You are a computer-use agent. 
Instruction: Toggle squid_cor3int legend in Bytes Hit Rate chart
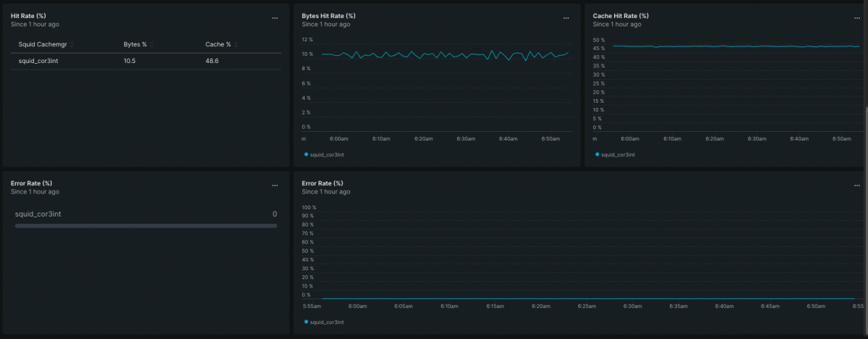(327, 154)
